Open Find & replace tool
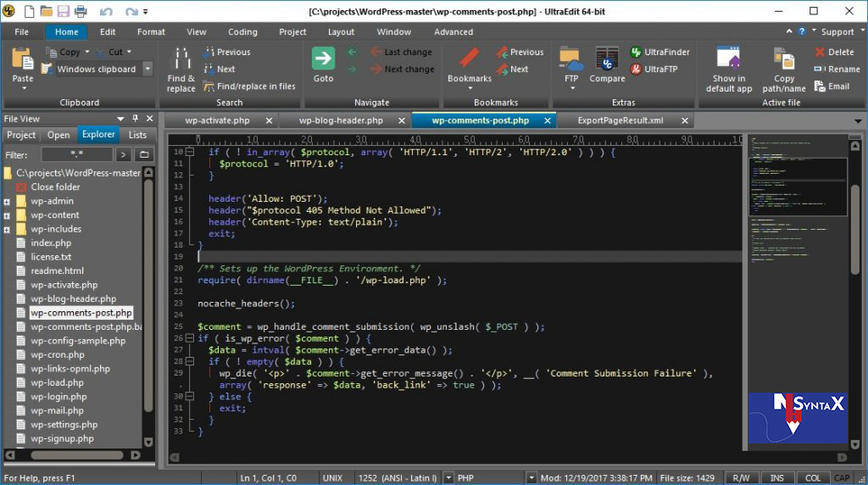Screen dimensions: 868x485 181,70
